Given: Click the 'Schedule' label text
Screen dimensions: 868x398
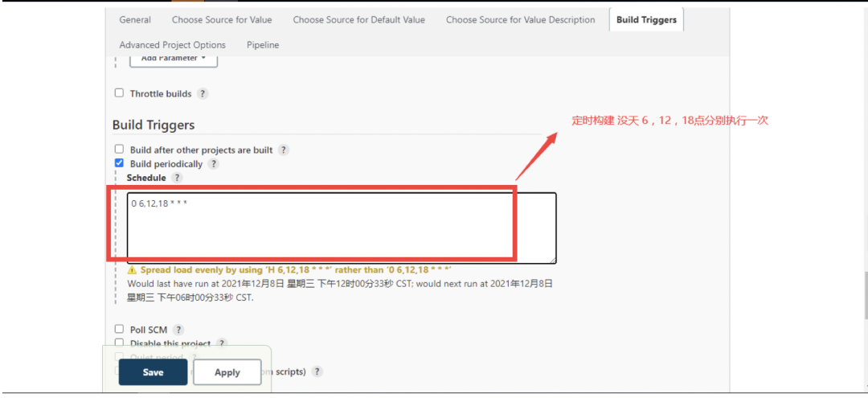Looking at the screenshot, I should coord(146,178).
